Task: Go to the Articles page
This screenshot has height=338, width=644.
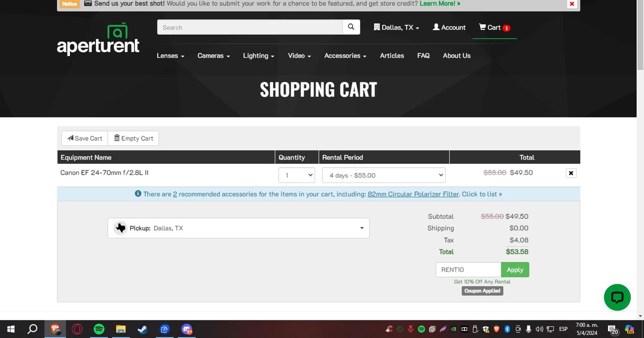Action: pyautogui.click(x=392, y=56)
